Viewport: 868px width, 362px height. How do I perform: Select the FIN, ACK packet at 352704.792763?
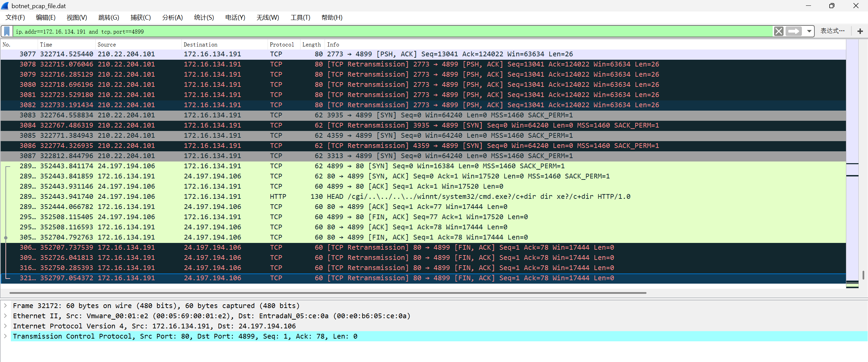click(x=423, y=237)
